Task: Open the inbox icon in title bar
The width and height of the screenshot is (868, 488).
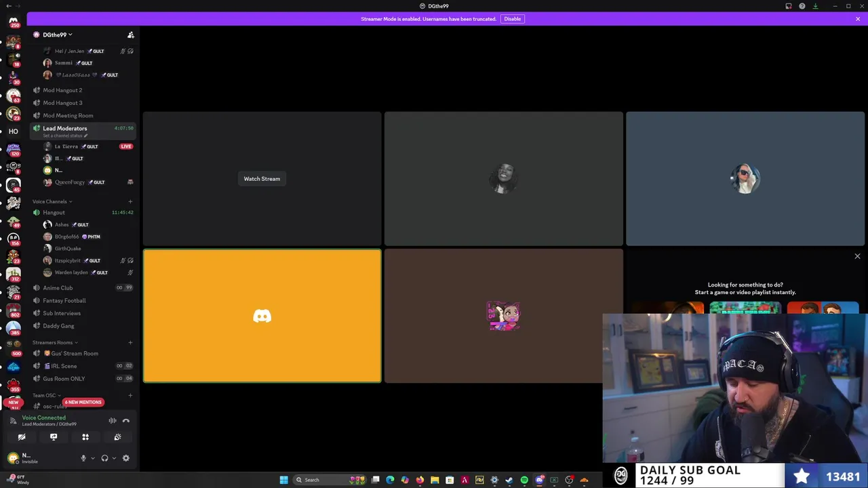Action: pos(789,6)
